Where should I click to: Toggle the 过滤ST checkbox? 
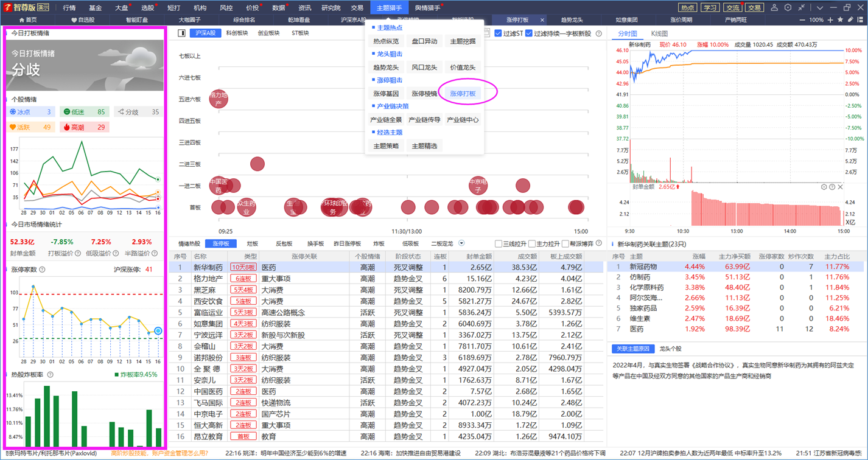(498, 33)
